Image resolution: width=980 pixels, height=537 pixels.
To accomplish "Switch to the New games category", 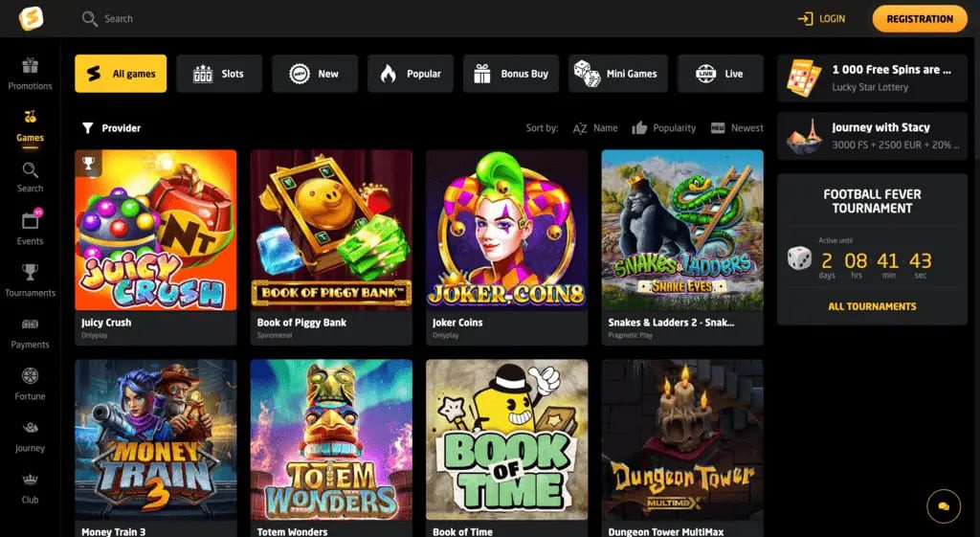I will (x=315, y=74).
